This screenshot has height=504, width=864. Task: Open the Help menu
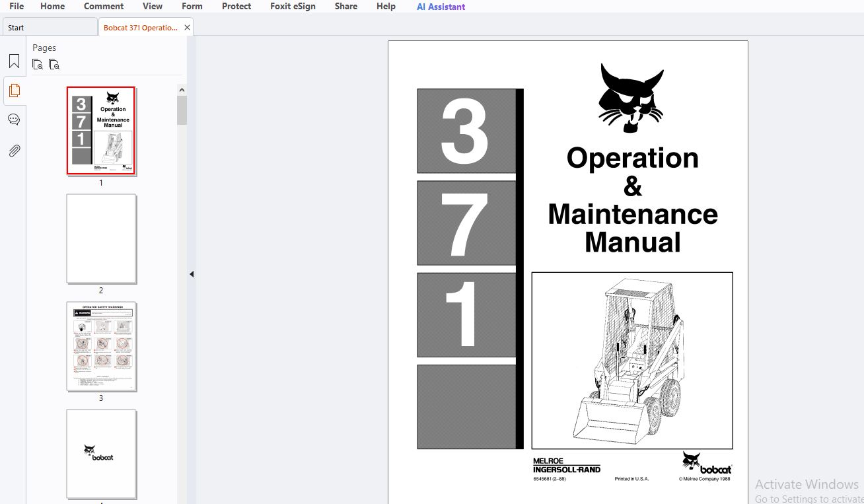click(386, 7)
